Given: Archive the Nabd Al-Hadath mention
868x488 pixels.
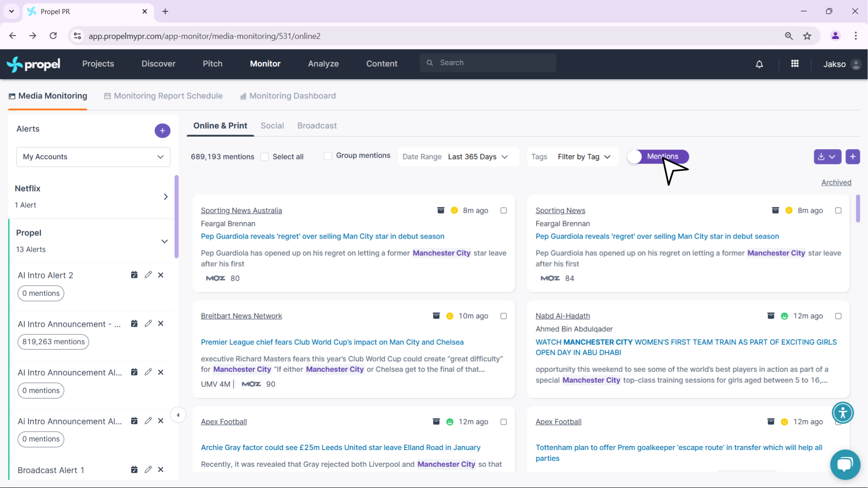Looking at the screenshot, I should coord(771,316).
